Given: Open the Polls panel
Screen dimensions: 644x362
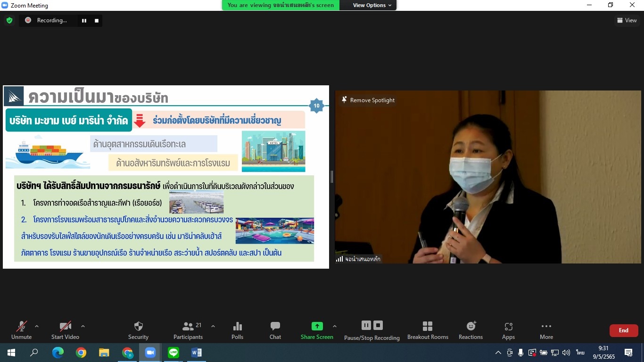Looking at the screenshot, I should (x=237, y=330).
